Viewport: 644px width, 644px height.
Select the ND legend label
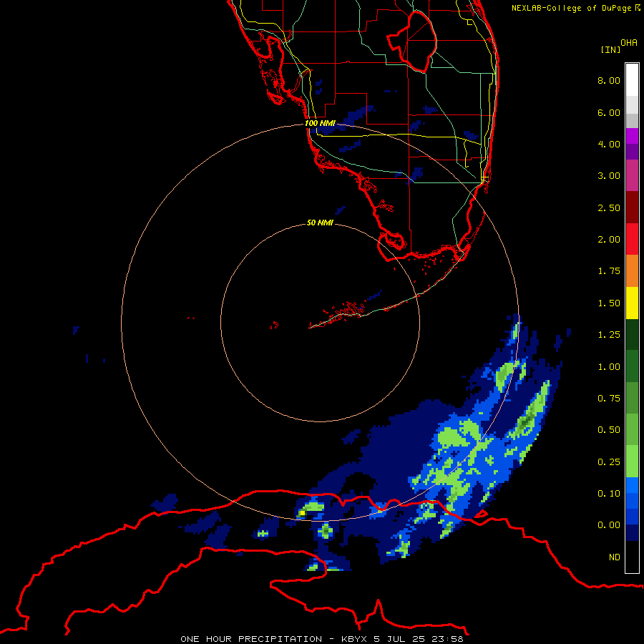click(x=615, y=557)
